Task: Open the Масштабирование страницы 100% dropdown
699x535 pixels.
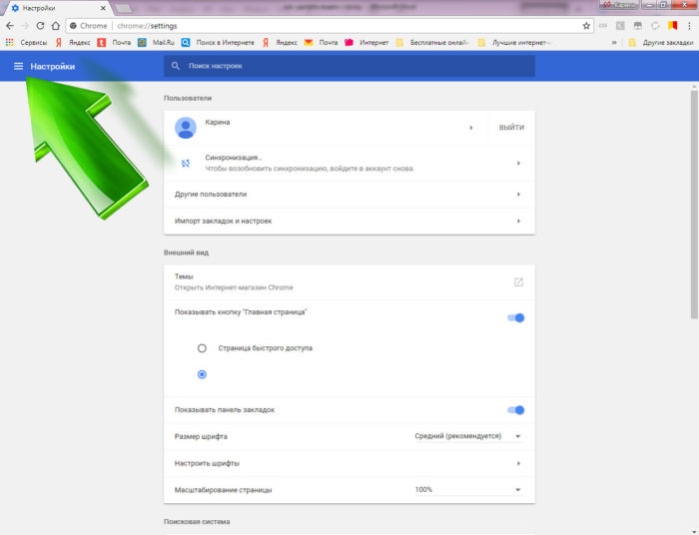Action: click(468, 490)
